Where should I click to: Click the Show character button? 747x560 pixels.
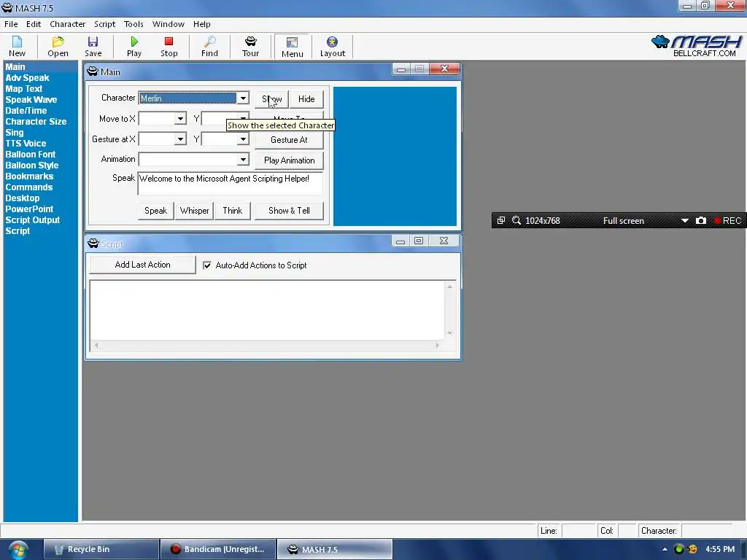tap(271, 99)
